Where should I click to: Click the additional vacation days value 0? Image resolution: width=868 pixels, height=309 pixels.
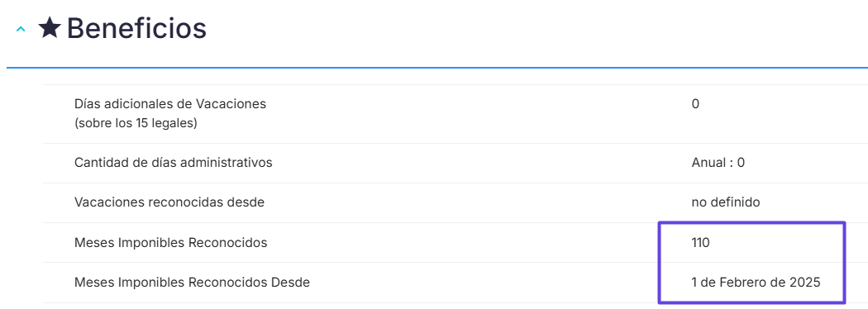coord(695,103)
